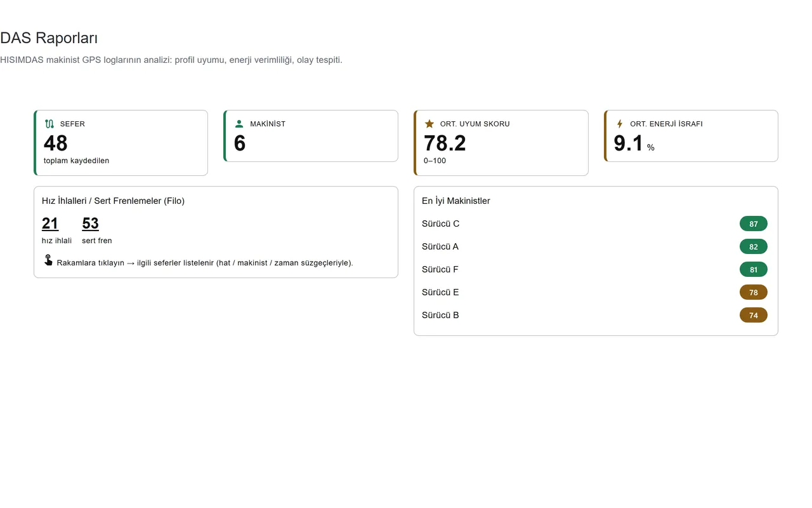
Task: Select the Sürücü B driver row
Action: point(594,315)
